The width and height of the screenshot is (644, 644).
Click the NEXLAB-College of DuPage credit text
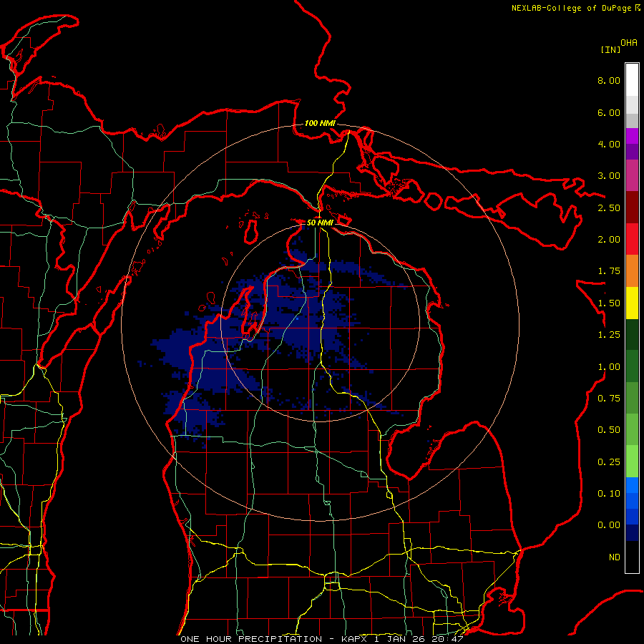click(x=571, y=8)
